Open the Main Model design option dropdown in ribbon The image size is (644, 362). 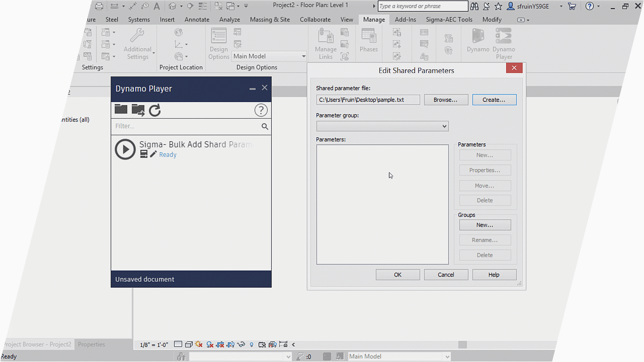tap(269, 56)
